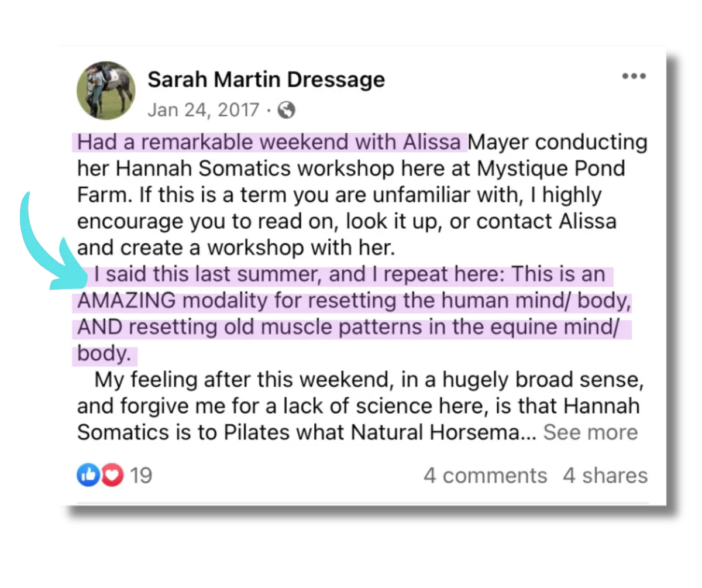Screen dimensions: 702x588
Task: Click the text "Mystique Pond" in the post
Action: tap(551, 169)
